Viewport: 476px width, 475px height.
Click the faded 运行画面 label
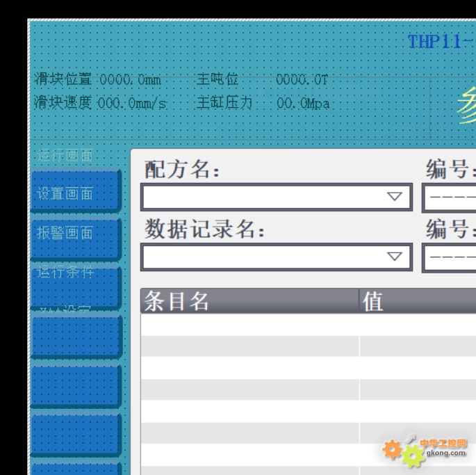[x=65, y=156]
